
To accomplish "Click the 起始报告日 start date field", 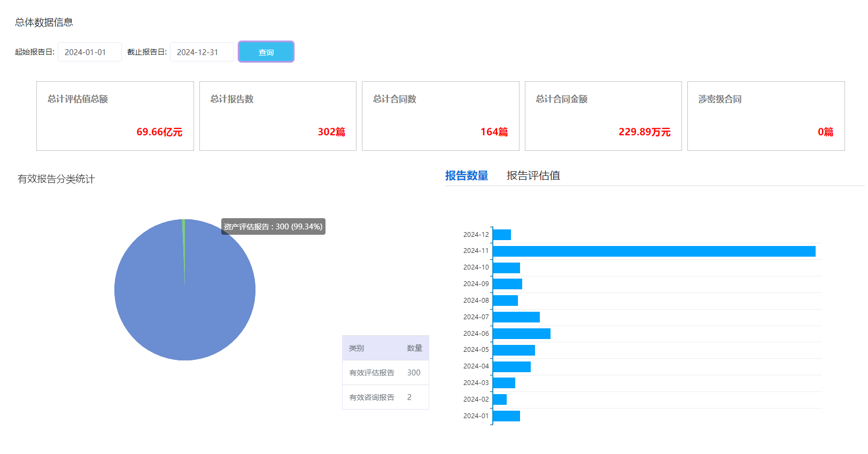I will click(x=89, y=52).
